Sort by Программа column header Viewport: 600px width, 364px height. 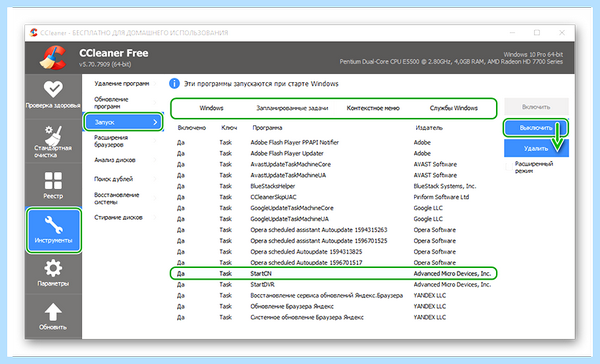[267, 127]
